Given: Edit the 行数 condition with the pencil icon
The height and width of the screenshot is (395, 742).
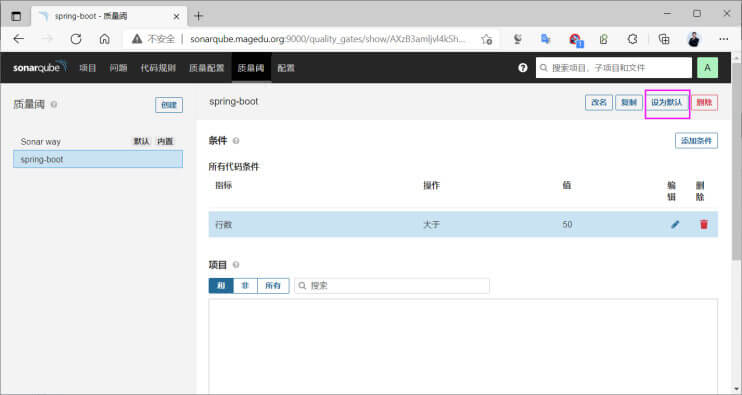Looking at the screenshot, I should tap(675, 224).
